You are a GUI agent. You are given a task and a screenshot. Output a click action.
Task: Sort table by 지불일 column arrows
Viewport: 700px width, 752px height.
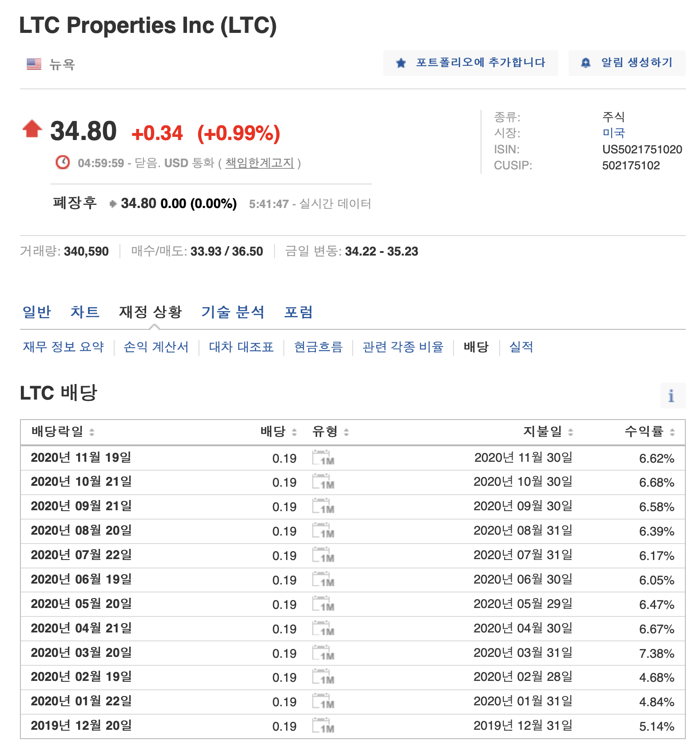[x=571, y=432]
